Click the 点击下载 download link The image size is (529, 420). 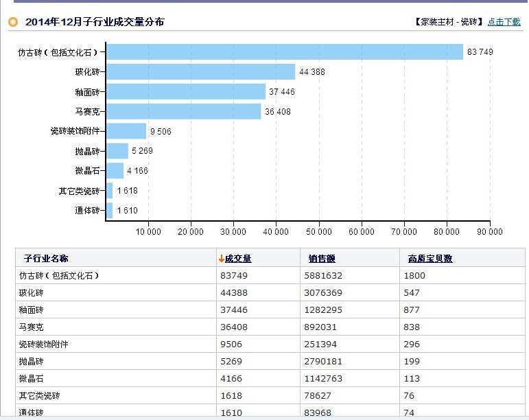click(504, 22)
